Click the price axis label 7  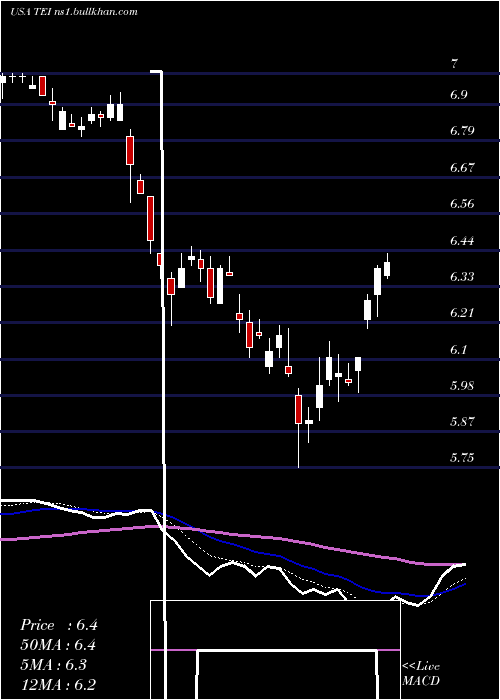[x=454, y=64]
